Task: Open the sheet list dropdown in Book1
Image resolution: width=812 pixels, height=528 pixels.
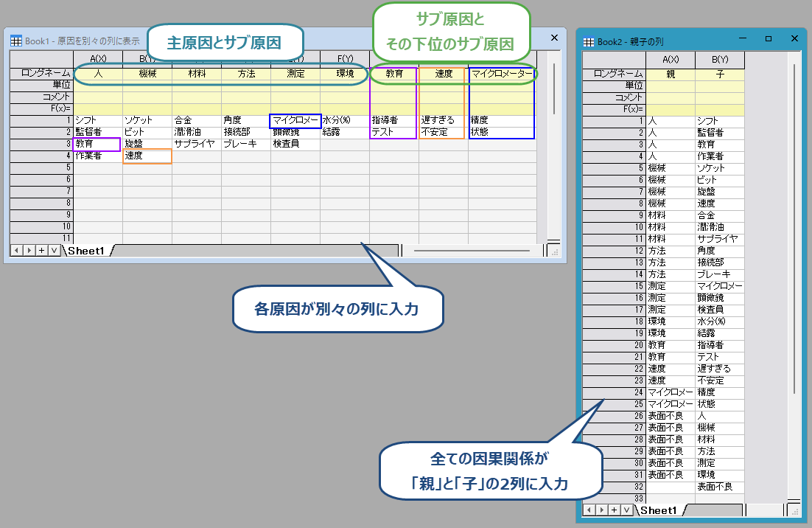Action: click(54, 251)
